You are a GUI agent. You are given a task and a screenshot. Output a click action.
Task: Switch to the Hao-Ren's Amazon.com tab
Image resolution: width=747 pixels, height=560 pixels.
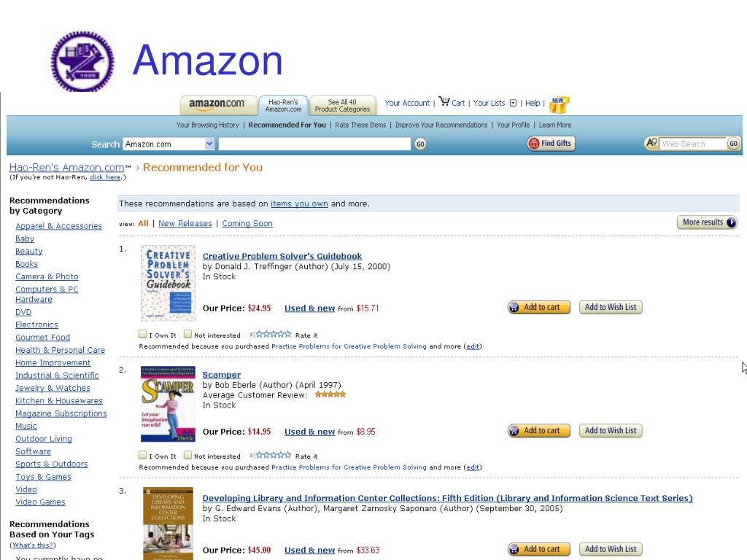284,105
